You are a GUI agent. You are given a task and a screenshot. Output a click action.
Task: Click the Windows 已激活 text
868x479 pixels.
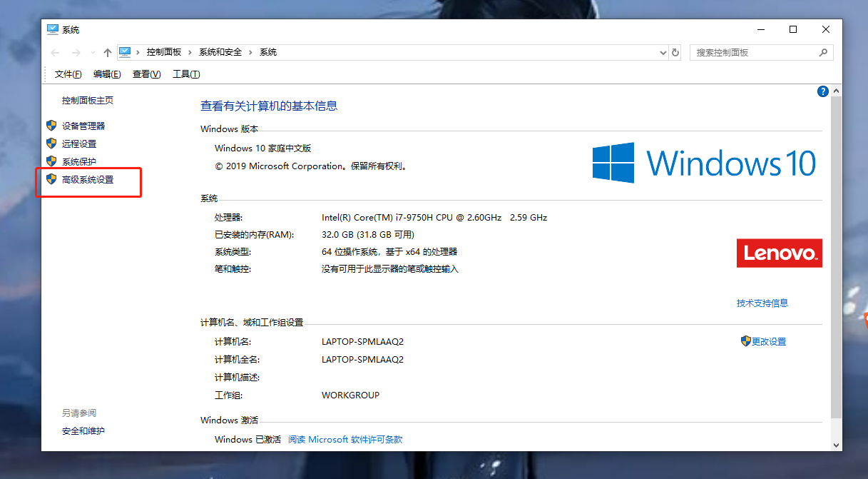(247, 440)
